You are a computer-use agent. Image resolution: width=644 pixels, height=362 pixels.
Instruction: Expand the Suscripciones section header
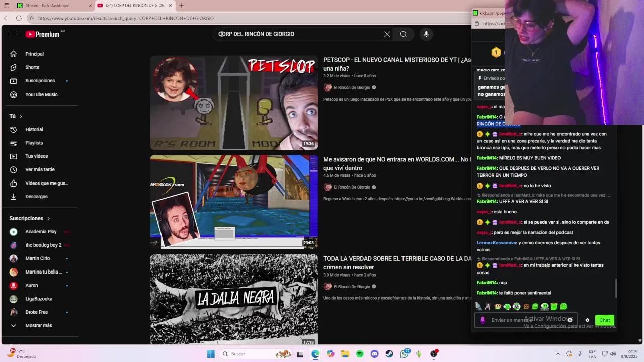tap(30, 218)
